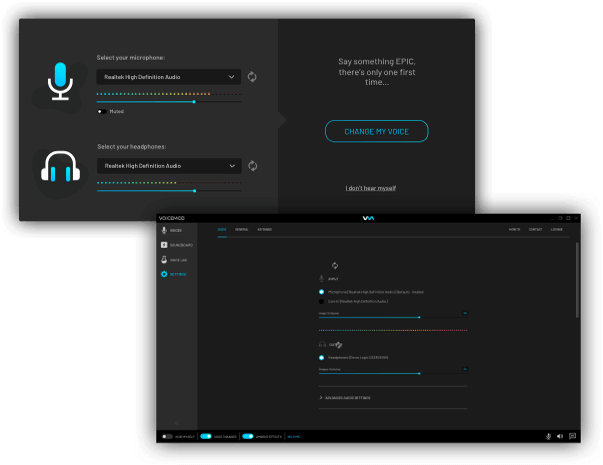Screen dimensions: 603x465
Task: Click the Input Volume slider handle in settings
Action: point(419,317)
